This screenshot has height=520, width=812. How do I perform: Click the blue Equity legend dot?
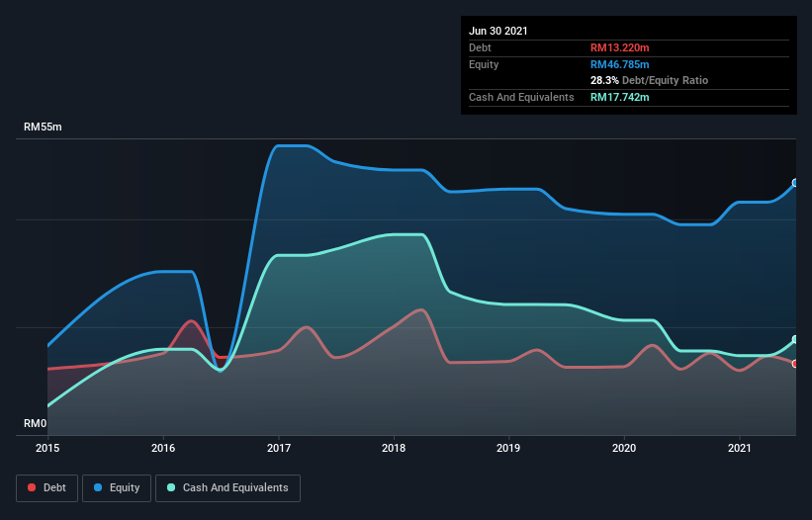[98, 487]
